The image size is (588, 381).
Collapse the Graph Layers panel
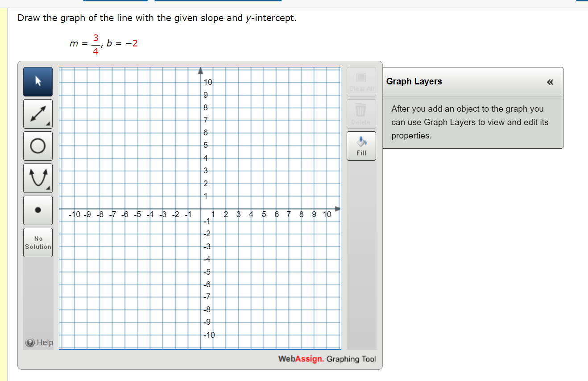click(550, 82)
